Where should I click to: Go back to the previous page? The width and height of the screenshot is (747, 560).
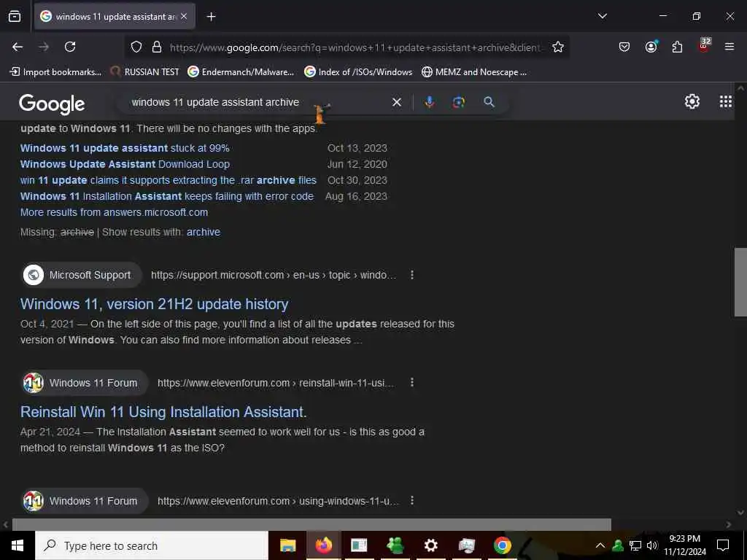(18, 47)
